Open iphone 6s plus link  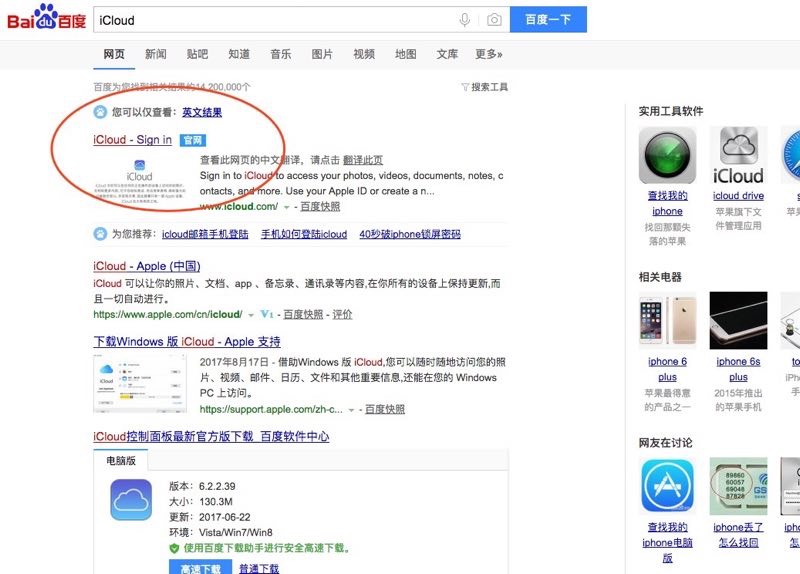(738, 369)
